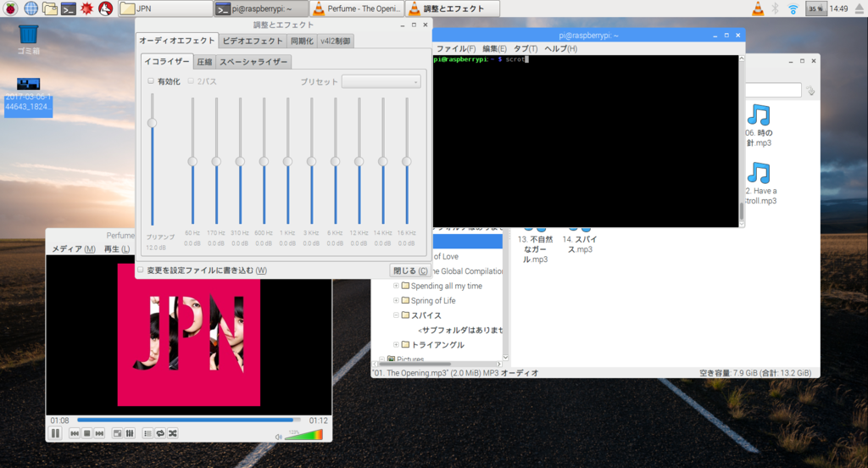
Task: Mute audio via VLC speaker icon
Action: (x=278, y=437)
